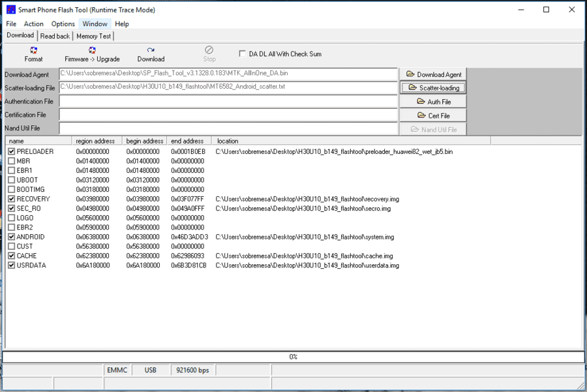587x392 pixels.
Task: Open the Help menu
Action: point(122,23)
